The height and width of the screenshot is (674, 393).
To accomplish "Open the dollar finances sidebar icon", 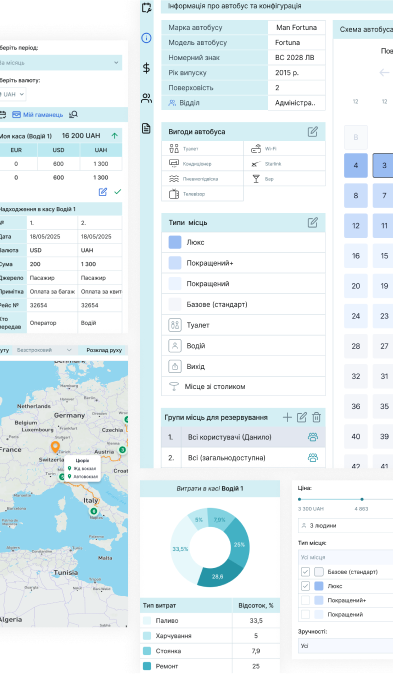I will tap(146, 68).
